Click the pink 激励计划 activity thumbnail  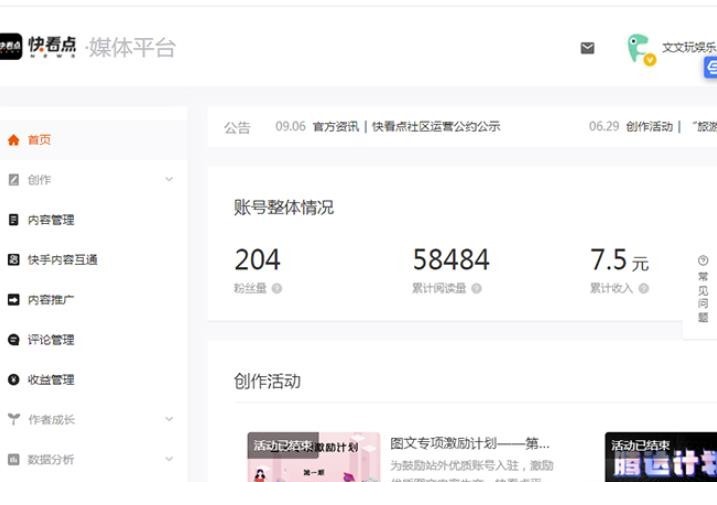(314, 457)
